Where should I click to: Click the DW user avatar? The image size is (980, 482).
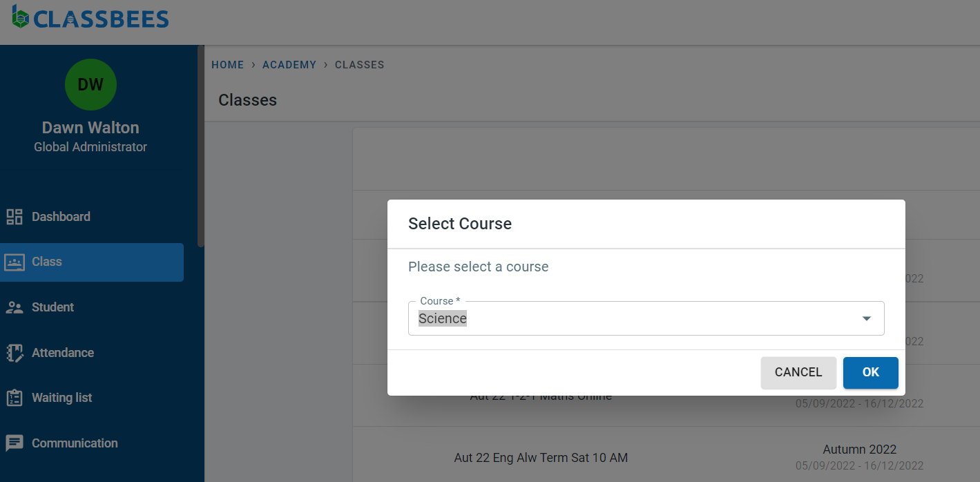click(x=90, y=85)
